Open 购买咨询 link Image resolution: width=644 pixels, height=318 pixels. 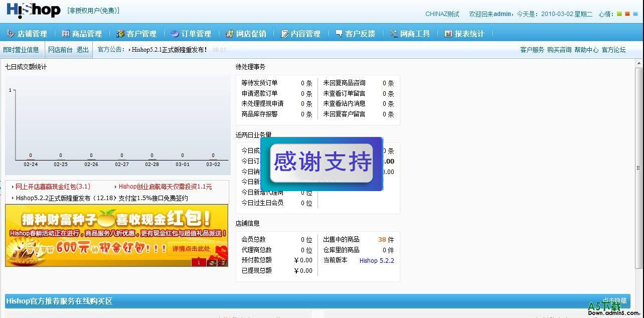559,50
